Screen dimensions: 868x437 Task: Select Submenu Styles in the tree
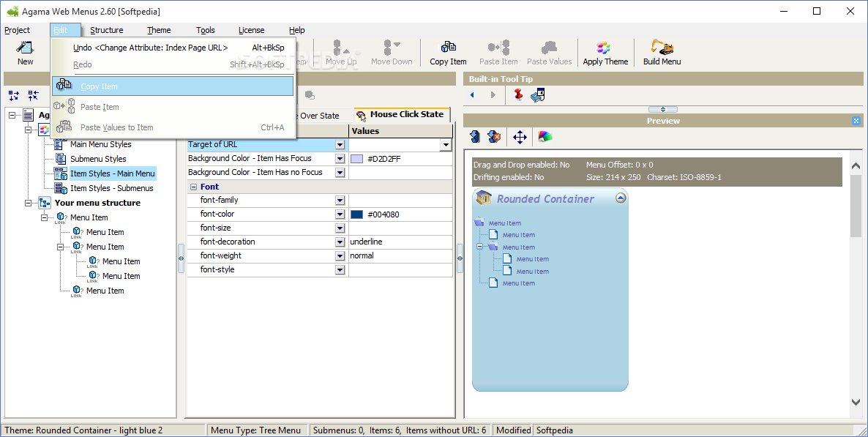98,159
